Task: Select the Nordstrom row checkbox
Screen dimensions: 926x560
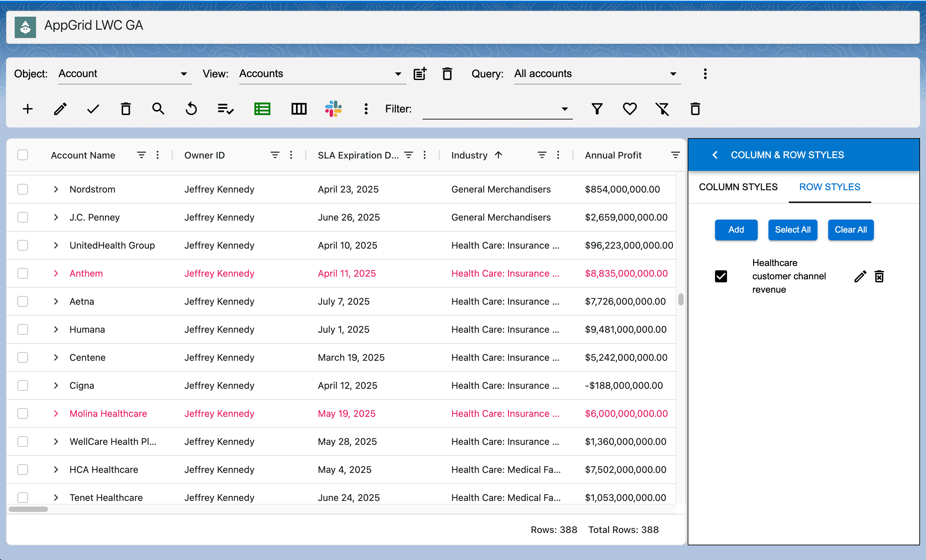Action: (x=23, y=189)
